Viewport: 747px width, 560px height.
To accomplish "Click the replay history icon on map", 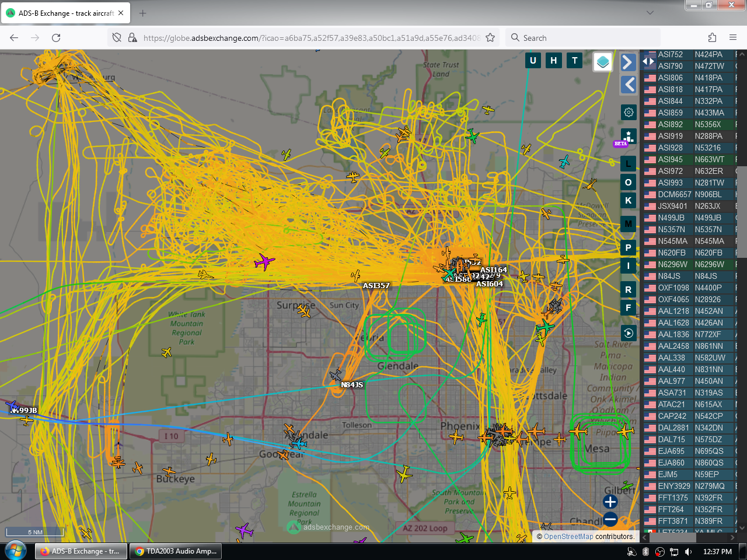I will [x=629, y=333].
